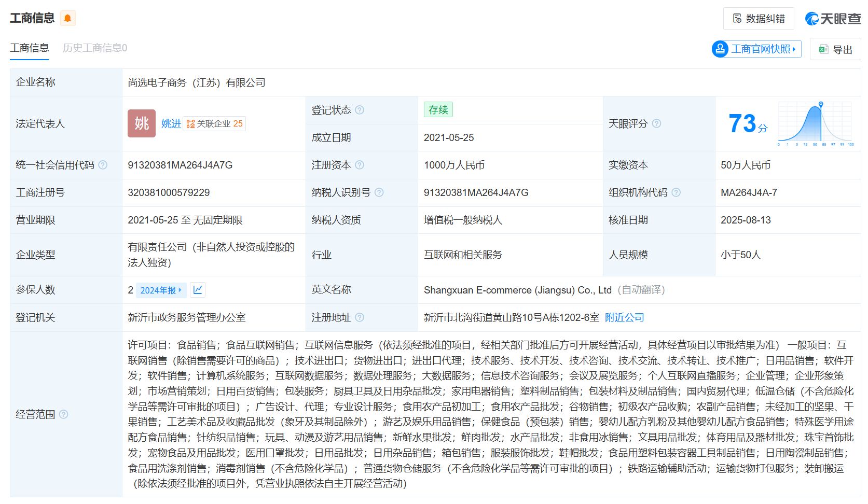This screenshot has width=868, height=504.
Task: Click the 导出 export button
Action: (835, 50)
